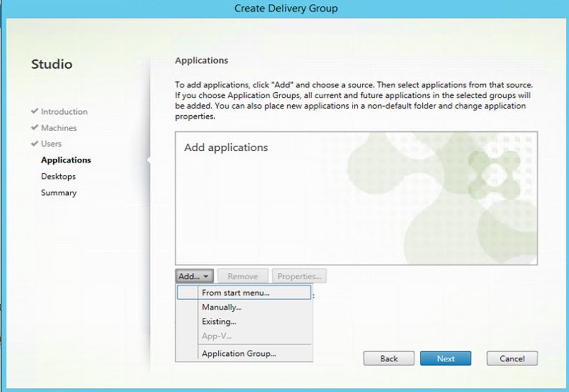Click the checkmark icon next to Machines

click(35, 127)
